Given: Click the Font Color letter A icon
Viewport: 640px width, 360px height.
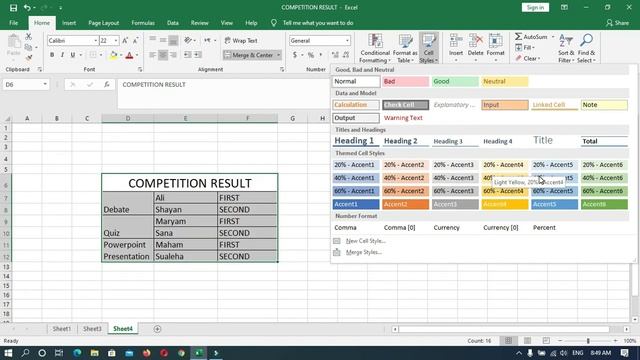Looking at the screenshot, I should pyautogui.click(x=129, y=55).
